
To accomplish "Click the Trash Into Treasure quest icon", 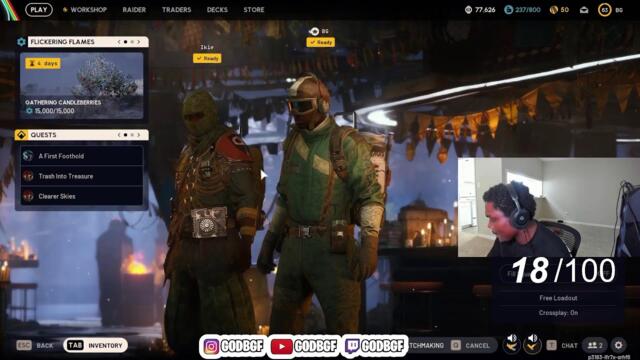I will (28, 176).
